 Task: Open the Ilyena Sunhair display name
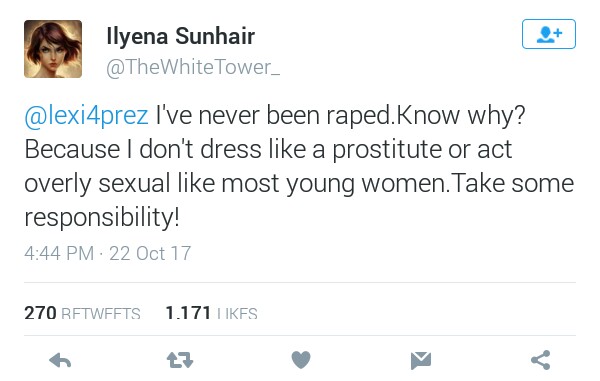click(181, 36)
